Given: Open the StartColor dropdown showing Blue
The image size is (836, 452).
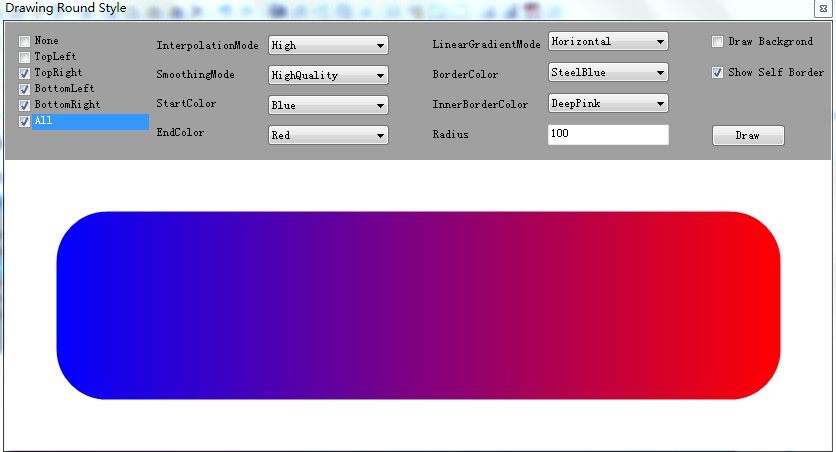Looking at the screenshot, I should (x=328, y=105).
